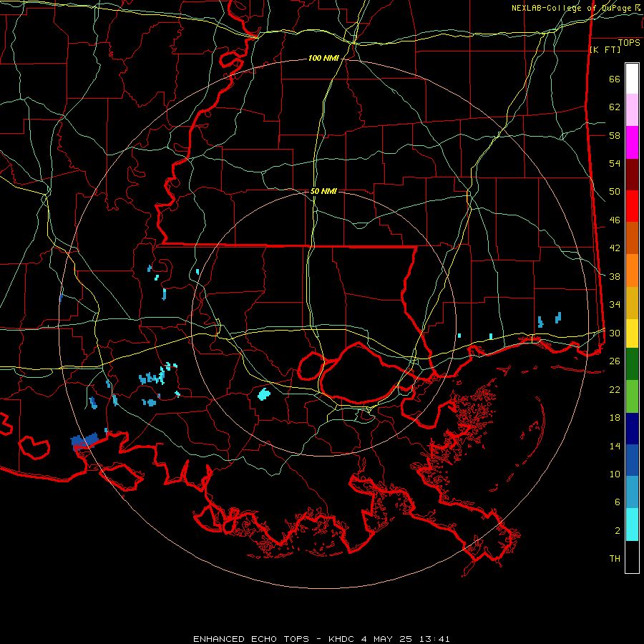The image size is (644, 644).
Task: Click legend value "22"
Action: point(615,389)
